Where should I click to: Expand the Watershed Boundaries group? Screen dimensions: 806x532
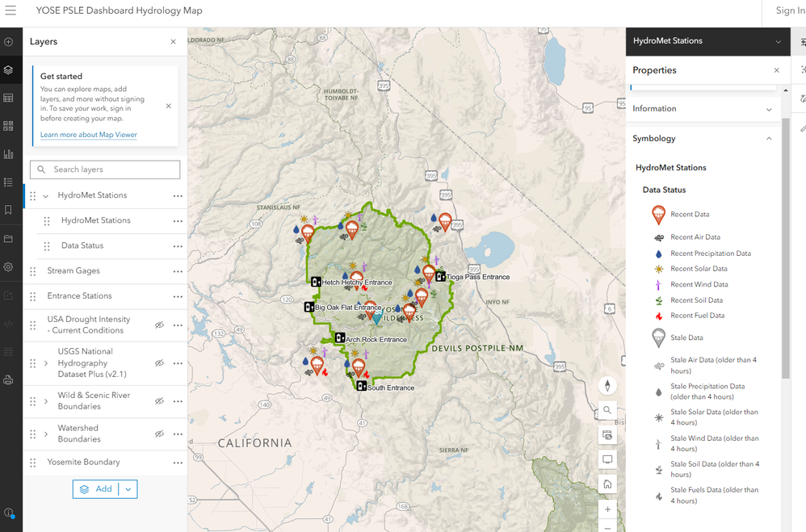[x=46, y=434]
